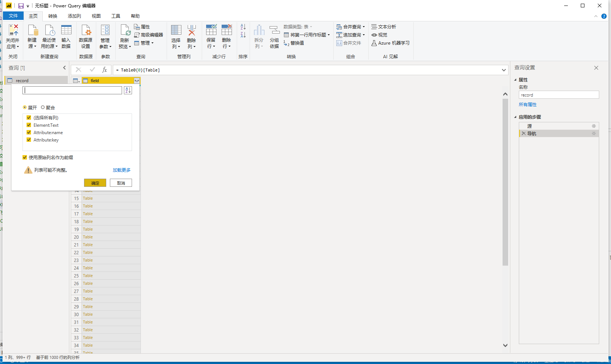Open the 高级编辑器 (Advanced Editor)

(x=149, y=35)
